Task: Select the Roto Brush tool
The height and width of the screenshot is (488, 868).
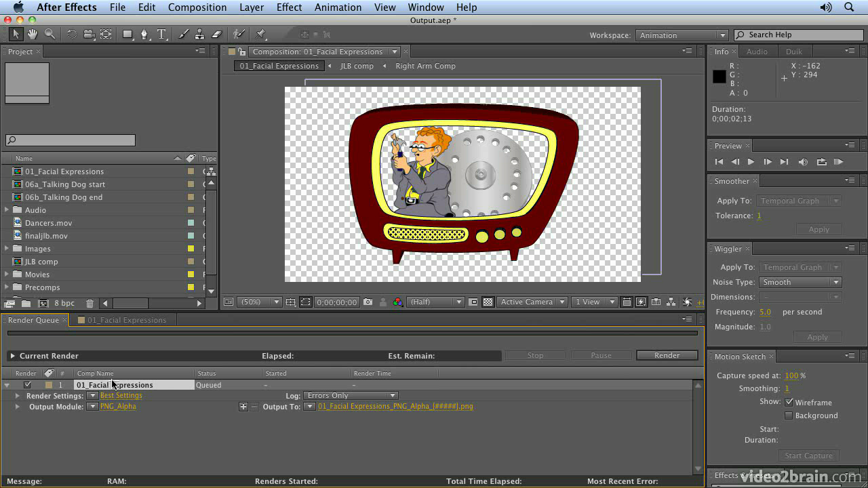Action: pyautogui.click(x=239, y=34)
